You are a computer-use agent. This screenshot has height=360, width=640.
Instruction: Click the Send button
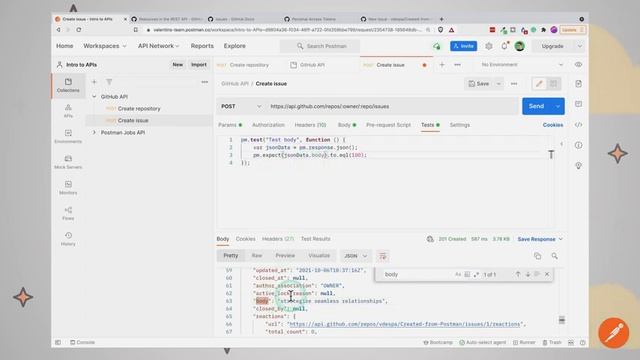coord(536,106)
